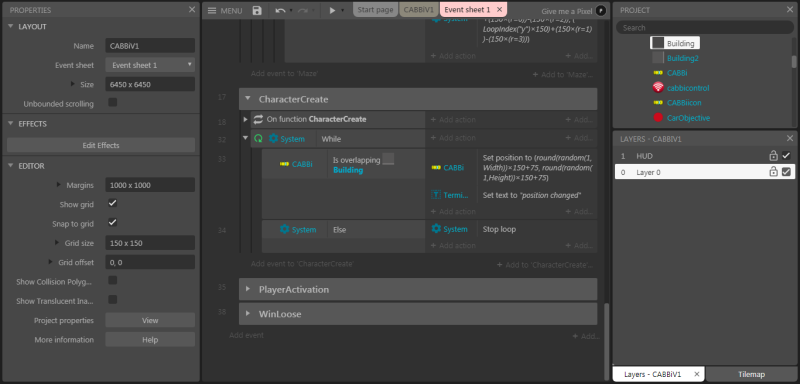Viewport: 800px width, 384px height.
Task: Toggle HUD layer visibility checkbox
Action: [x=786, y=156]
